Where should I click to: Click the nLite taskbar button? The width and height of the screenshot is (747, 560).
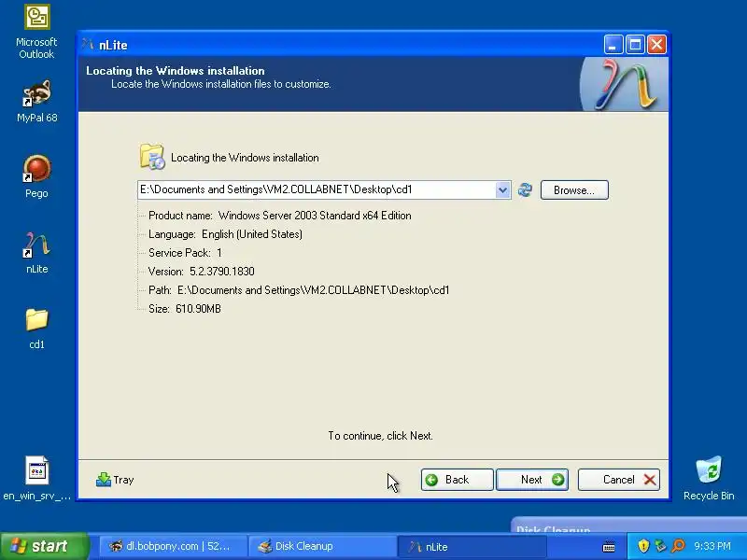pyautogui.click(x=472, y=546)
